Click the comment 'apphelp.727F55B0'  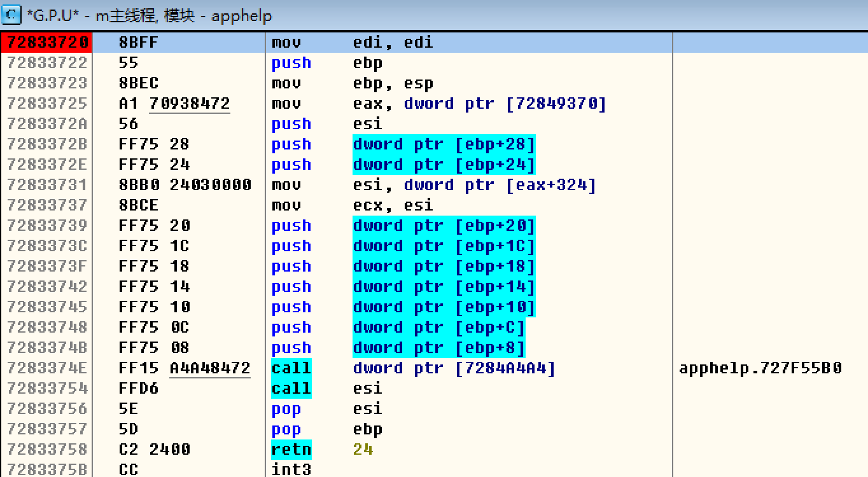pyautogui.click(x=760, y=368)
